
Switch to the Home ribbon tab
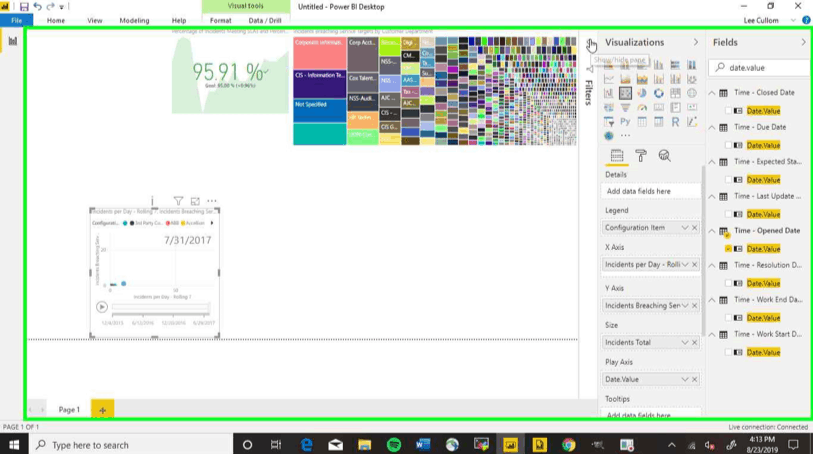pos(56,20)
